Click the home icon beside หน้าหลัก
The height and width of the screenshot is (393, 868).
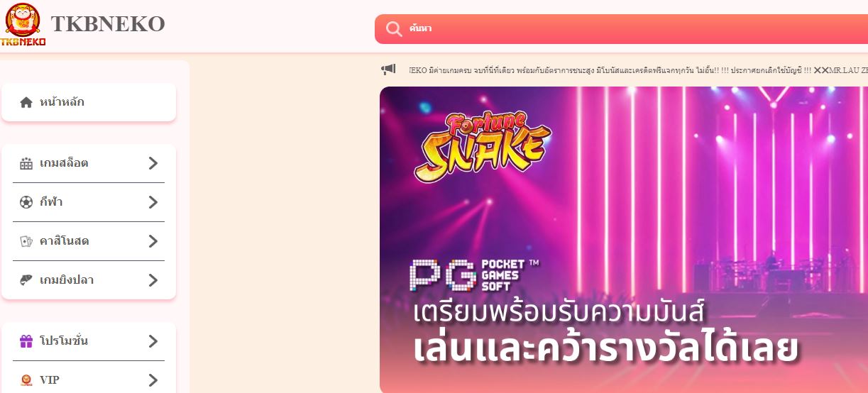click(x=26, y=102)
